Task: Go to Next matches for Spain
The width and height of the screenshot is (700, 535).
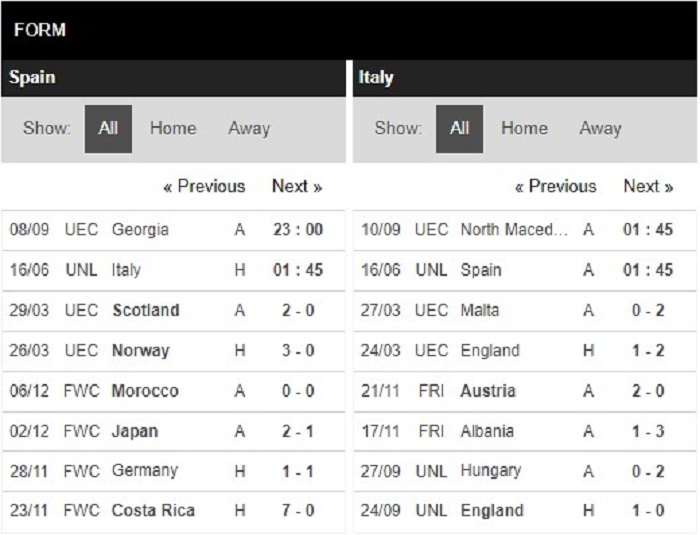Action: click(x=297, y=186)
